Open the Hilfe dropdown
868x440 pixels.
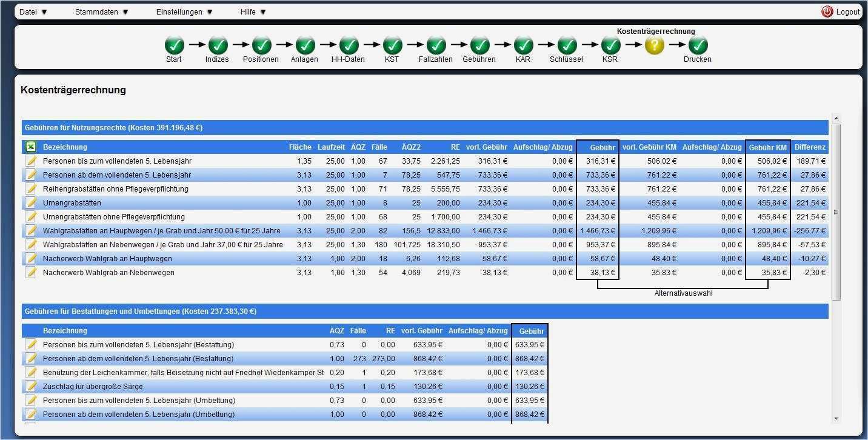[x=252, y=11]
